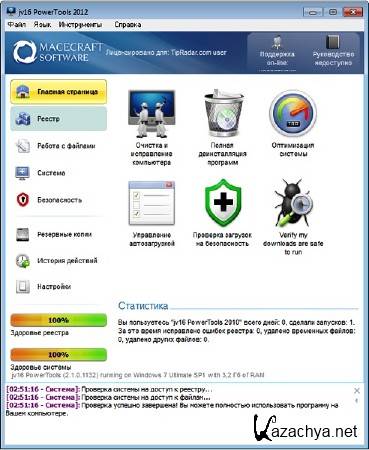Image resolution: width=369 pixels, height=450 pixels.
Task: Launch Проверка загрузок на безопасность shield icon
Action: pos(223,203)
